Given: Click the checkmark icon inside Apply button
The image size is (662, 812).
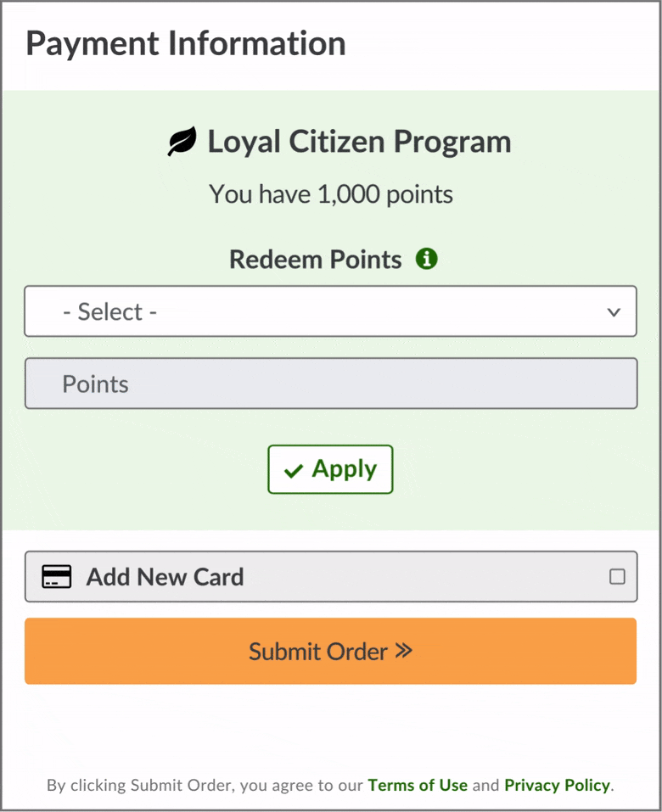Looking at the screenshot, I should coord(292,469).
